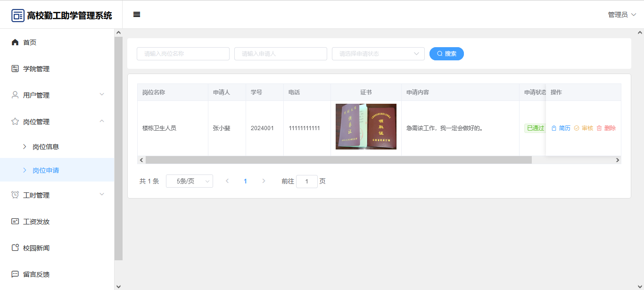The width and height of the screenshot is (644, 290).
Task: Go to 校园新闻 campus news
Action: click(x=36, y=248)
